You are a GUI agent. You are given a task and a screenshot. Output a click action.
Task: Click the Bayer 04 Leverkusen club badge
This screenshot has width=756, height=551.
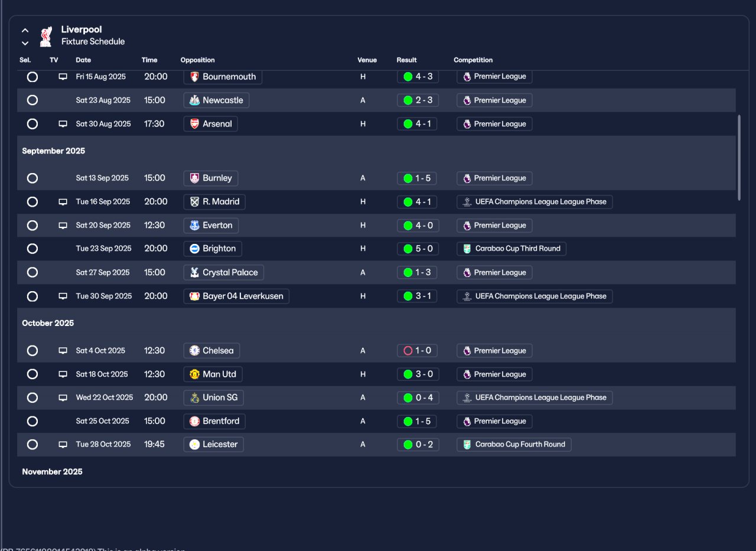pyautogui.click(x=194, y=296)
